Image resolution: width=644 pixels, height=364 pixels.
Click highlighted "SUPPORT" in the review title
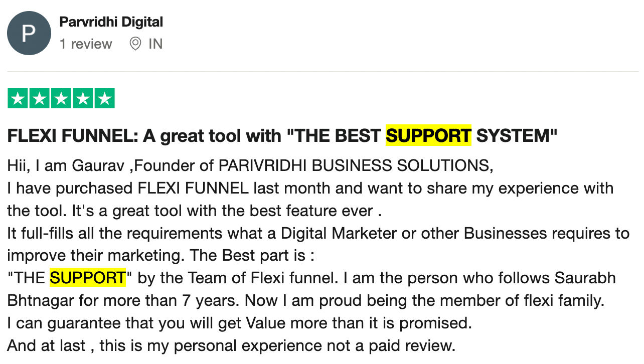[428, 135]
